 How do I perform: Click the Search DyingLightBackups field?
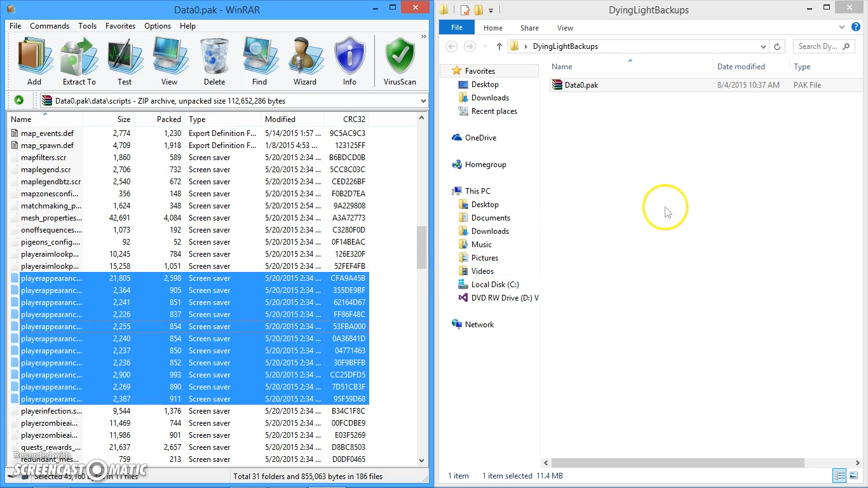(824, 46)
